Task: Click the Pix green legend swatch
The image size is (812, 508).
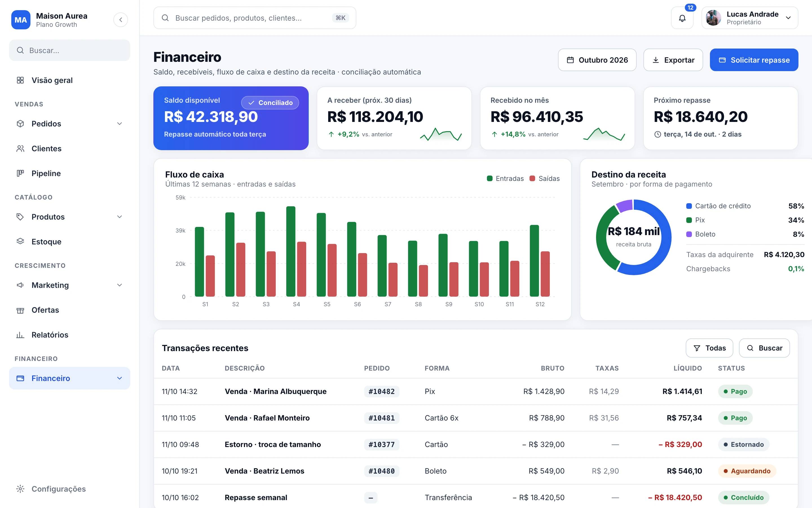Action: pos(689,220)
